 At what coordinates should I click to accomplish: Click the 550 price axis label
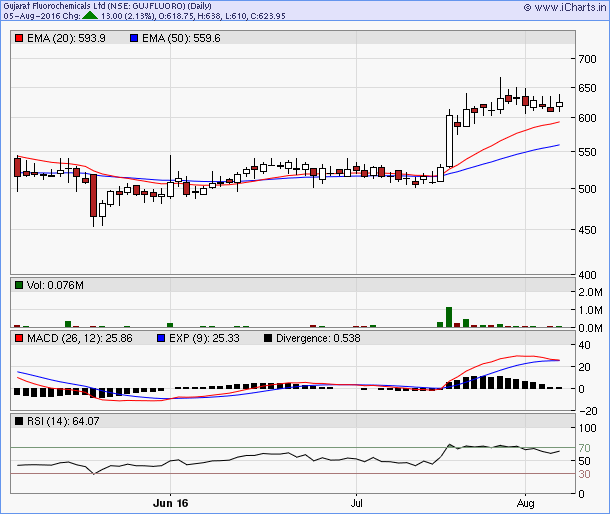click(587, 152)
